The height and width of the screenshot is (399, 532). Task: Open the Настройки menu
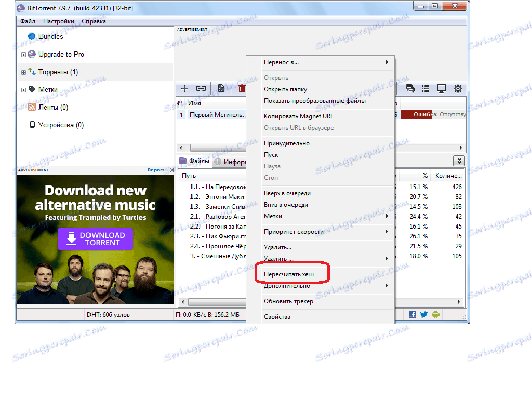[x=58, y=21]
